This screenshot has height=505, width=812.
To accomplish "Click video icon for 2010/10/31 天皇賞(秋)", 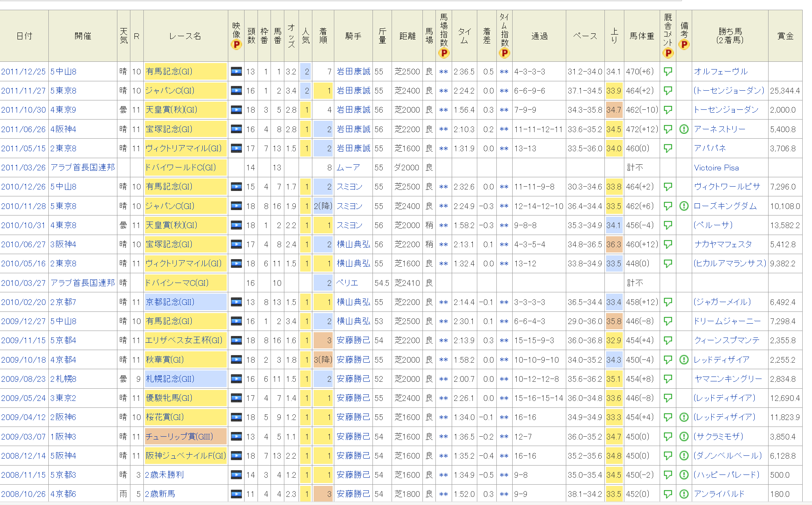I will click(236, 225).
